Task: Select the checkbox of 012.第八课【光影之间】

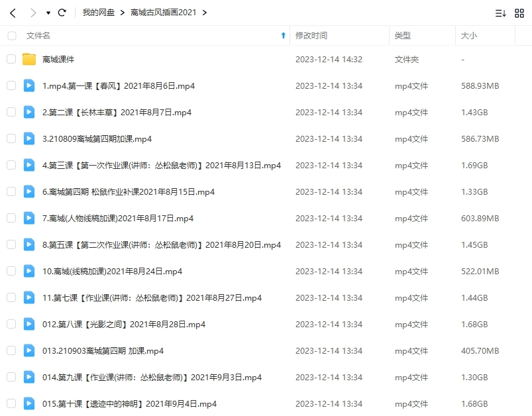Action: point(11,324)
